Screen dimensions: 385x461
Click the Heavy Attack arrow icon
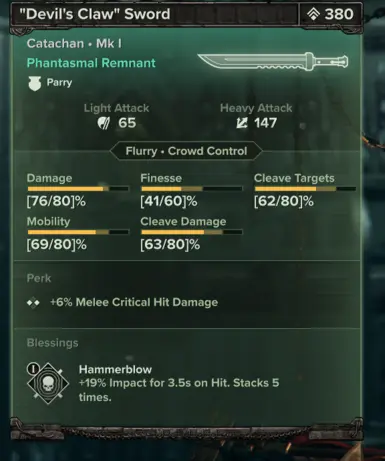242,123
